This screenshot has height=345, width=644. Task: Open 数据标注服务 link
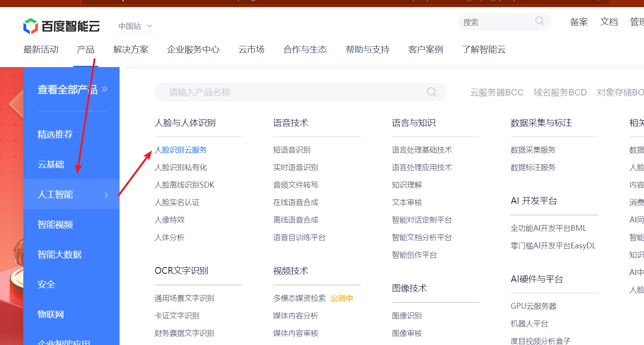(533, 167)
